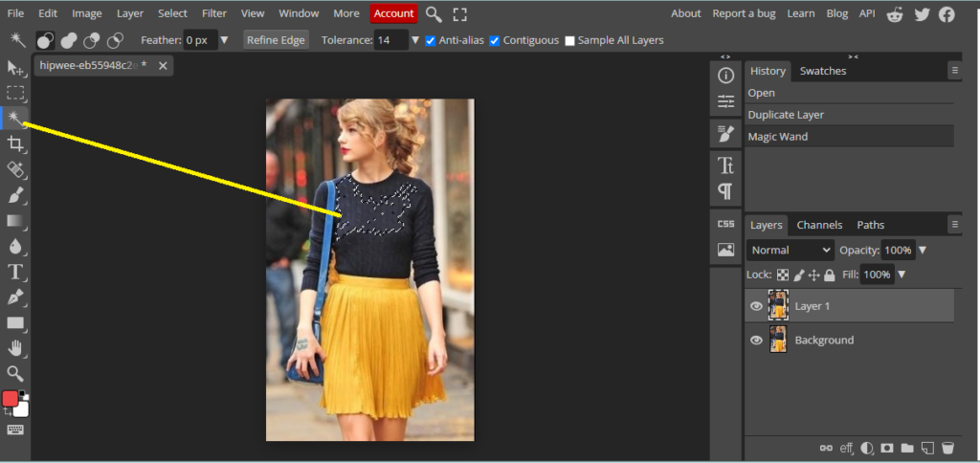This screenshot has height=463, width=980.
Task: Add layer effects 'eff' button
Action: click(x=846, y=448)
